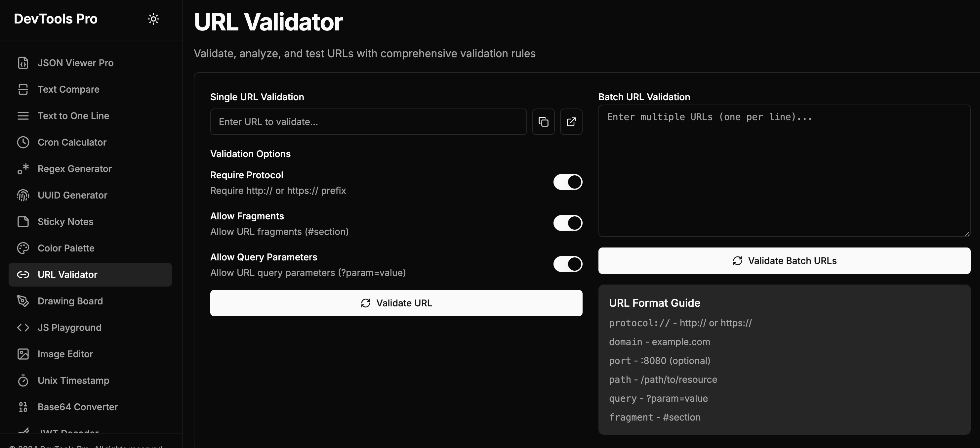This screenshot has width=980, height=448.
Task: Open Regex Generator from sidebar
Action: tap(75, 169)
